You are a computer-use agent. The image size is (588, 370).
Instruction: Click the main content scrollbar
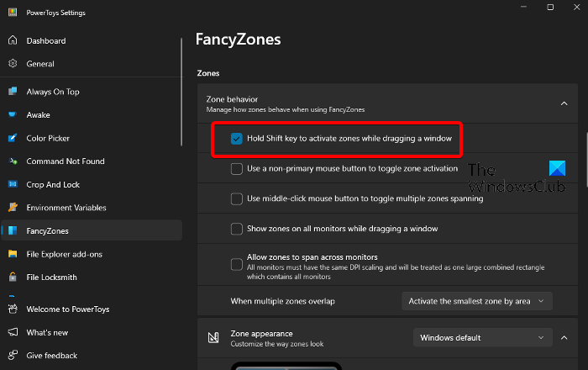click(586, 160)
